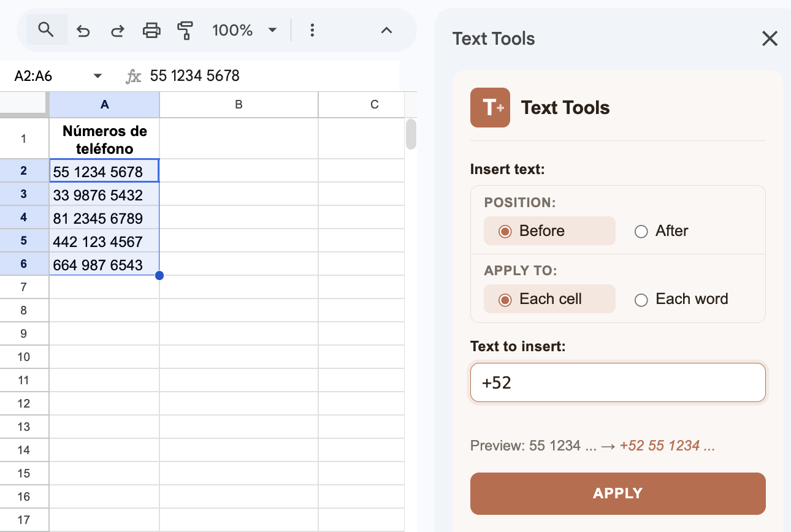The width and height of the screenshot is (791, 532).
Task: Click the Text Tools T+ logo icon
Action: pos(489,107)
